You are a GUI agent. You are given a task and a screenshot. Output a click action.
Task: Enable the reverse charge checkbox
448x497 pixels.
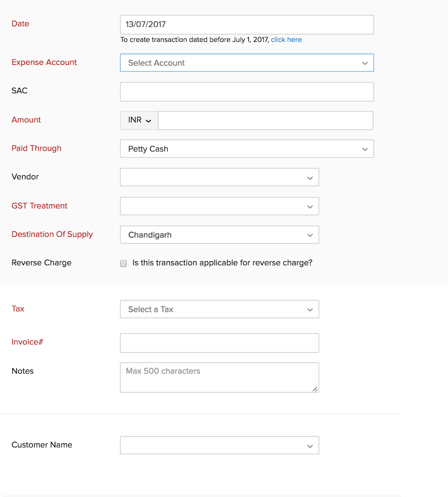124,263
